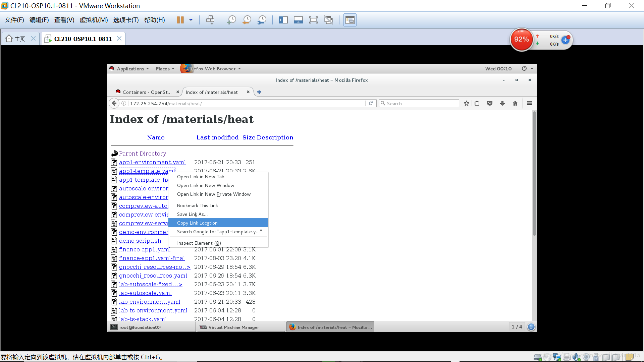This screenshot has width=644, height=362.
Task: Send Ctrl+Alt+Del to the guest
Action: point(210,20)
